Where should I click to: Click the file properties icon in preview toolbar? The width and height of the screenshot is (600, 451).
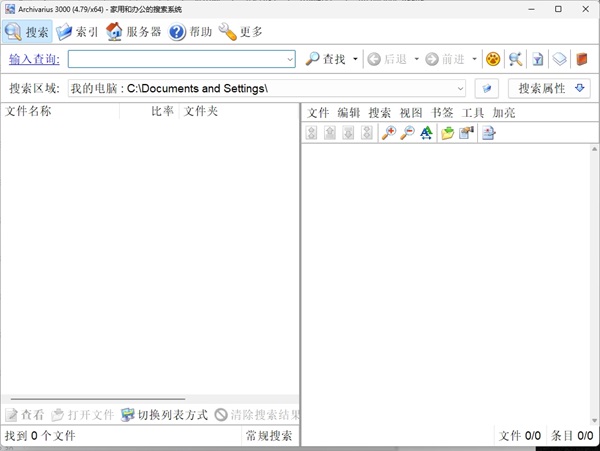[x=466, y=133]
